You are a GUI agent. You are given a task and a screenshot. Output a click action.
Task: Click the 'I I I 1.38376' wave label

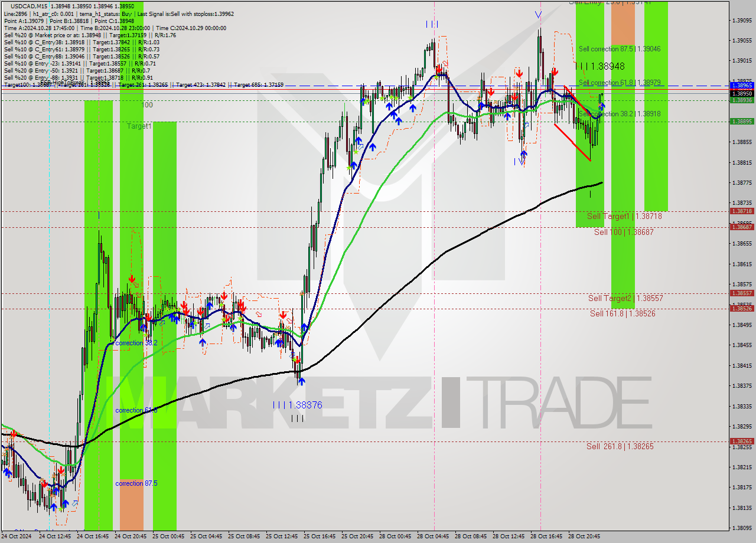click(x=298, y=405)
